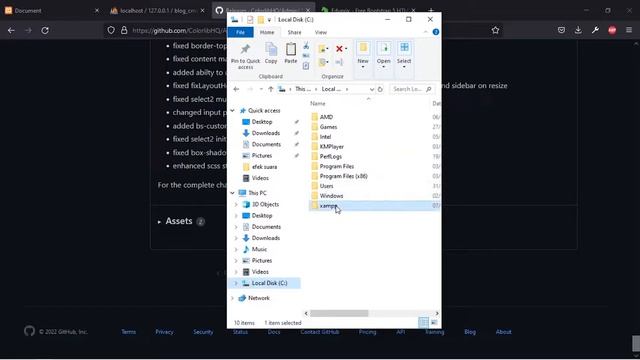Reload the page in Firefox
Viewport: 640px width, 360px height.
[x=45, y=30]
